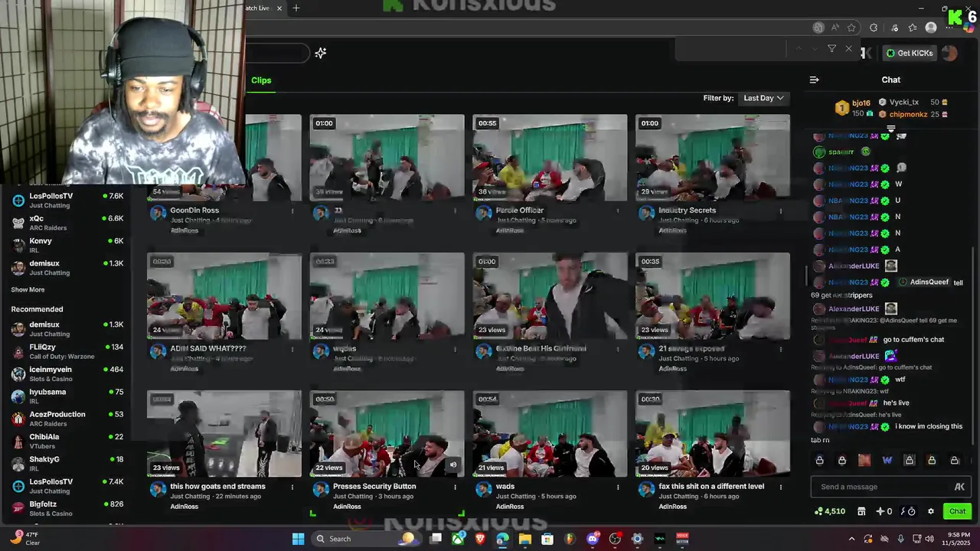Open options for this how goats end streams
The height and width of the screenshot is (551, 980).
pos(292,487)
